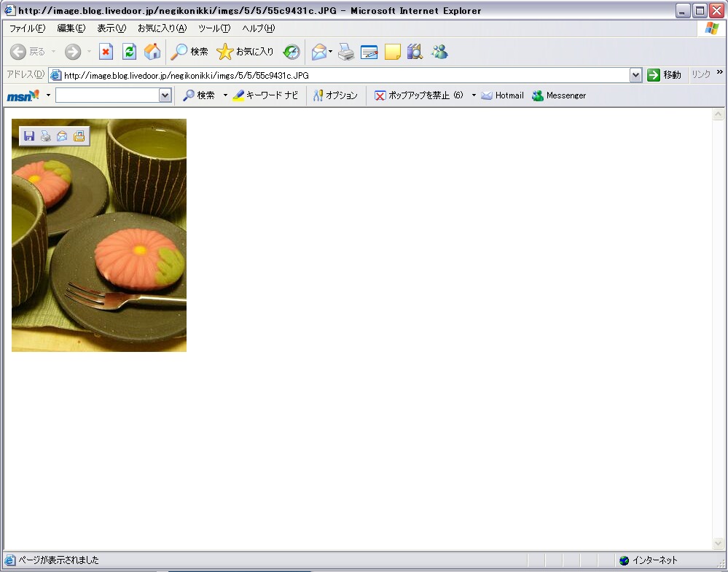
Task: Open Messenger from MSN toolbar
Action: click(x=559, y=95)
